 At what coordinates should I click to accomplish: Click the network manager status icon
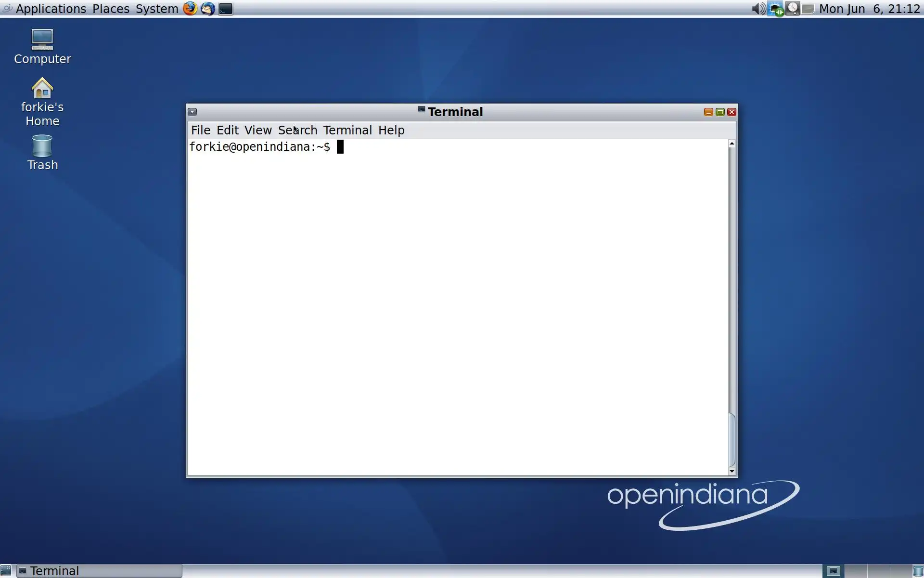click(775, 9)
